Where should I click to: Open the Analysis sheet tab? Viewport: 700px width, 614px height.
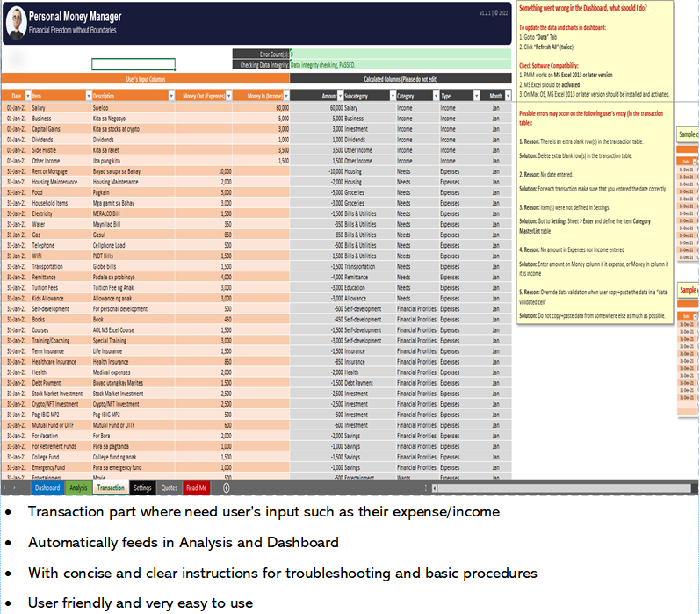click(78, 488)
